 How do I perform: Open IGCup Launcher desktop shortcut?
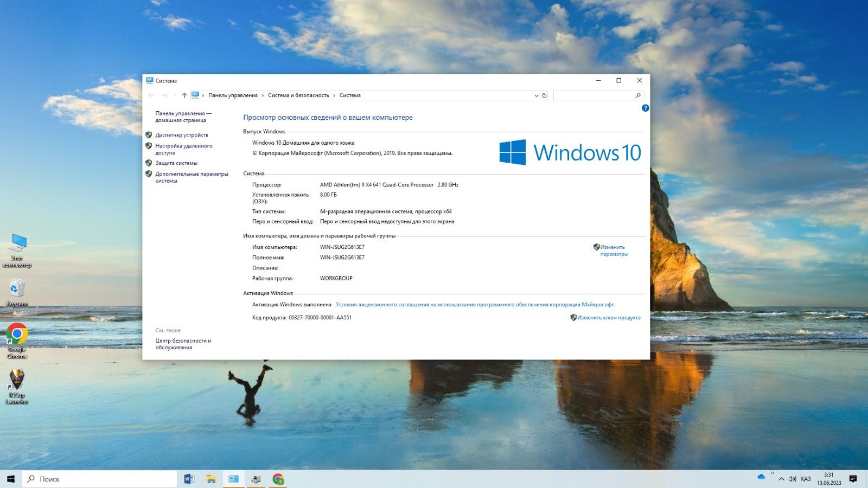pyautogui.click(x=17, y=387)
